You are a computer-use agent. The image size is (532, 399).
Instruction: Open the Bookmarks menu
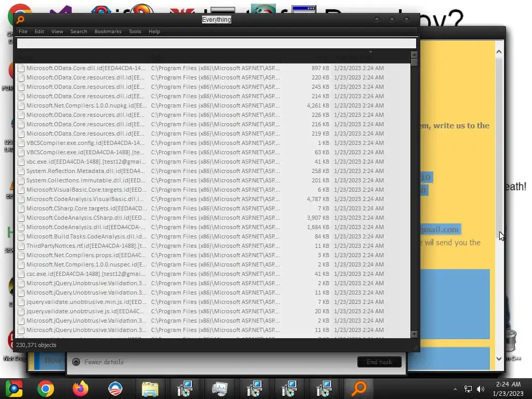click(108, 32)
